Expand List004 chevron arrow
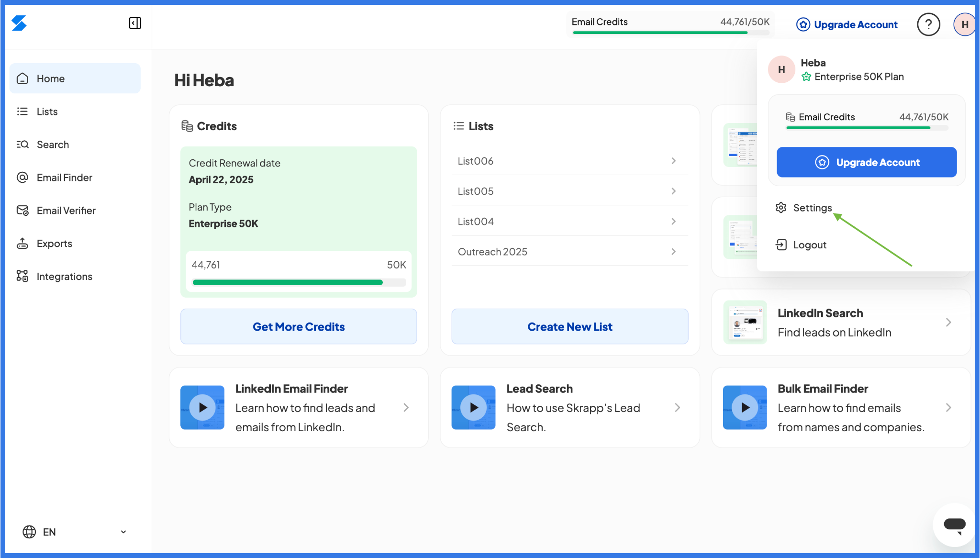The width and height of the screenshot is (980, 558). pyautogui.click(x=673, y=221)
